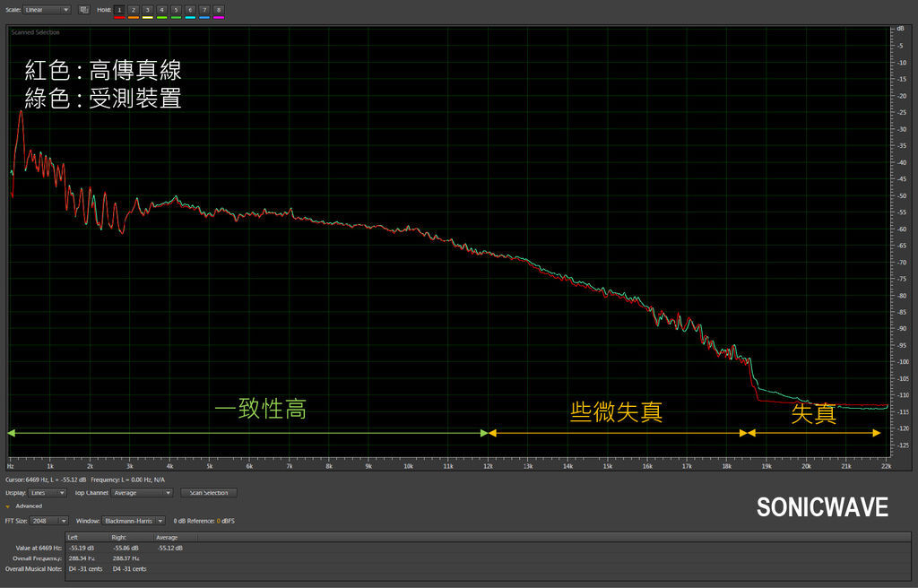Choose a Window type from Blackmann-Harris dropdown
This screenshot has width=918, height=588.
click(x=133, y=521)
